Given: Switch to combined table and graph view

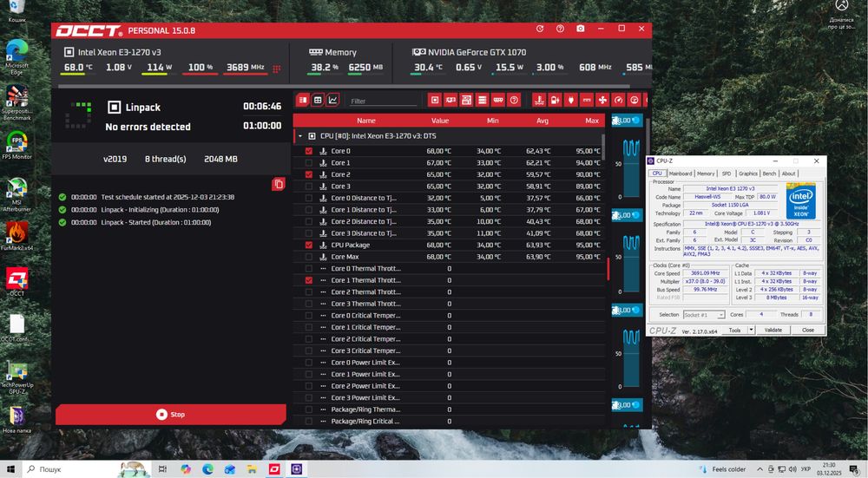Looking at the screenshot, I should [303, 100].
